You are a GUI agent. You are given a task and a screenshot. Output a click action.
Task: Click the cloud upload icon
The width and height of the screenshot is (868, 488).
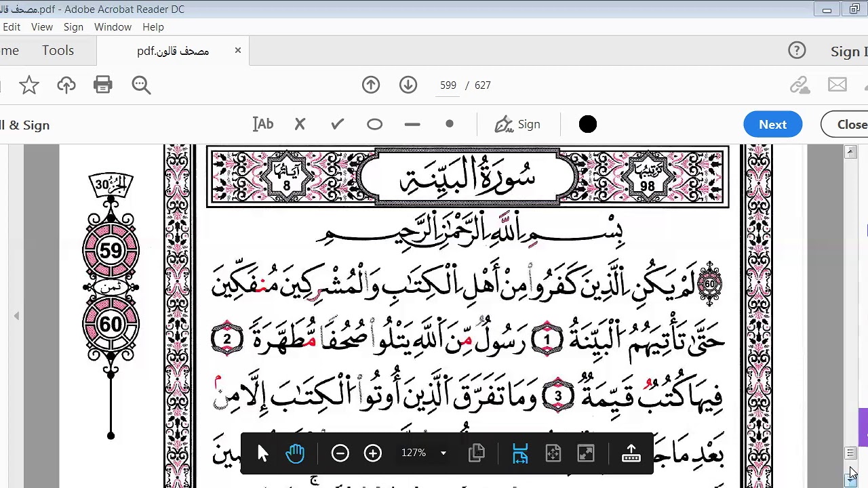click(x=66, y=85)
